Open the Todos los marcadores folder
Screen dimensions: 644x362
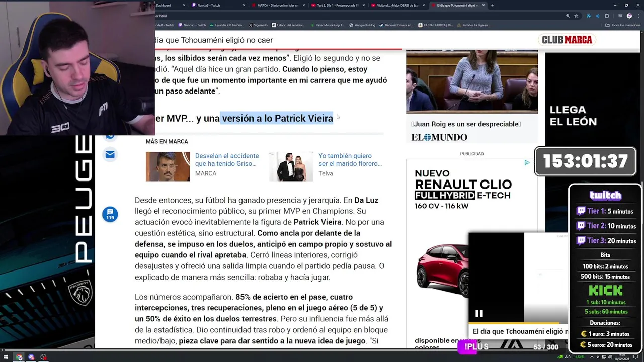pyautogui.click(x=623, y=25)
